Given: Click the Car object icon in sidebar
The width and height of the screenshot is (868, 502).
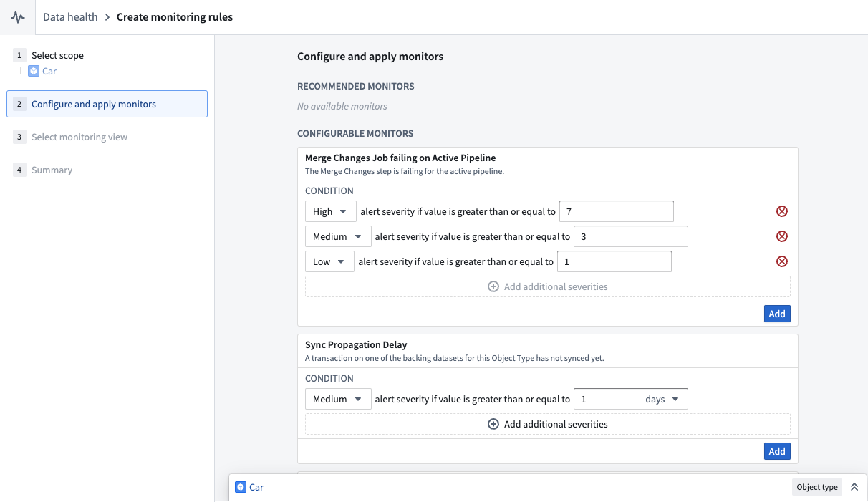Looking at the screenshot, I should (x=34, y=71).
